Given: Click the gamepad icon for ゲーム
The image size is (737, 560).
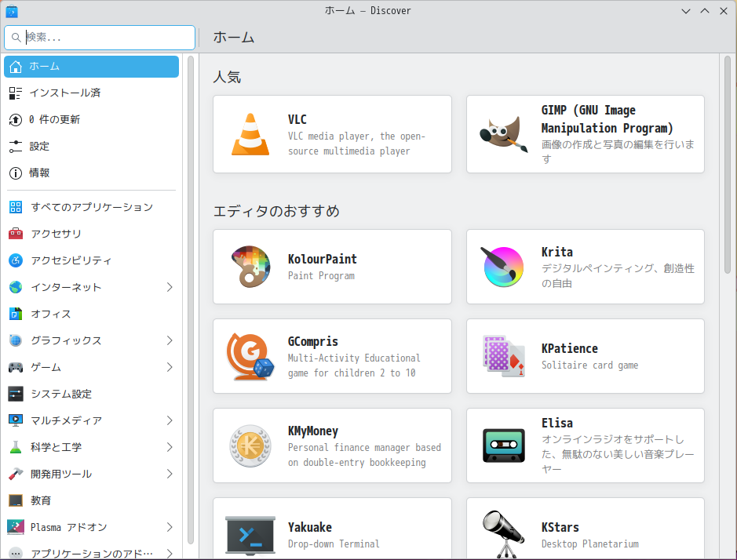Looking at the screenshot, I should (x=16, y=367).
